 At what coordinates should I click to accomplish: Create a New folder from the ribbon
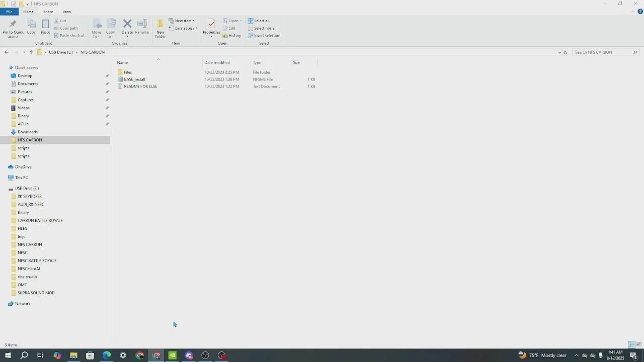pyautogui.click(x=160, y=29)
